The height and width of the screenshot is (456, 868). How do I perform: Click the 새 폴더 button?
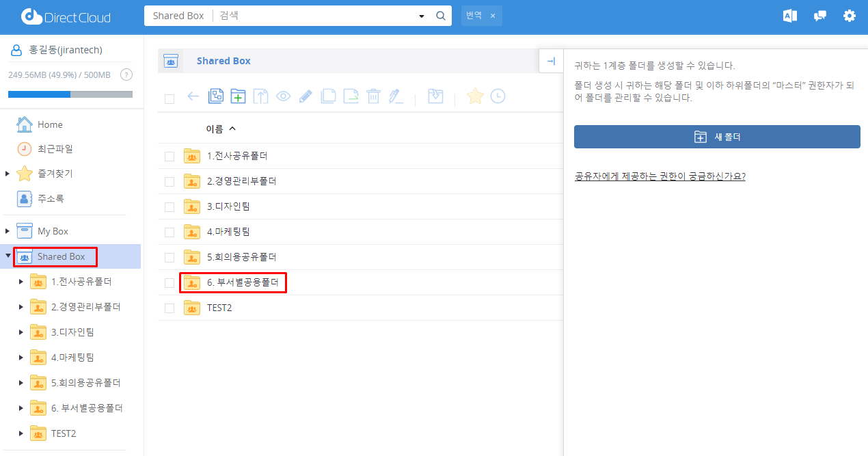point(717,137)
